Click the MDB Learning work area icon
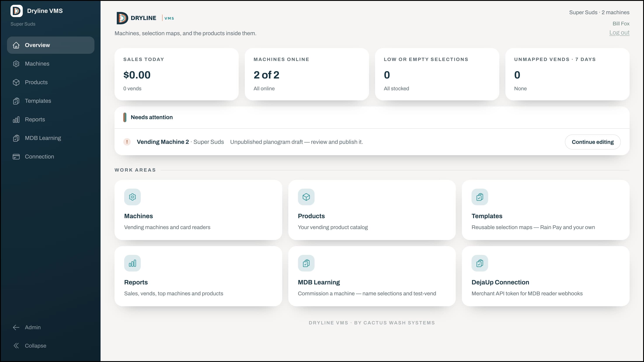The image size is (644, 362). point(306,263)
